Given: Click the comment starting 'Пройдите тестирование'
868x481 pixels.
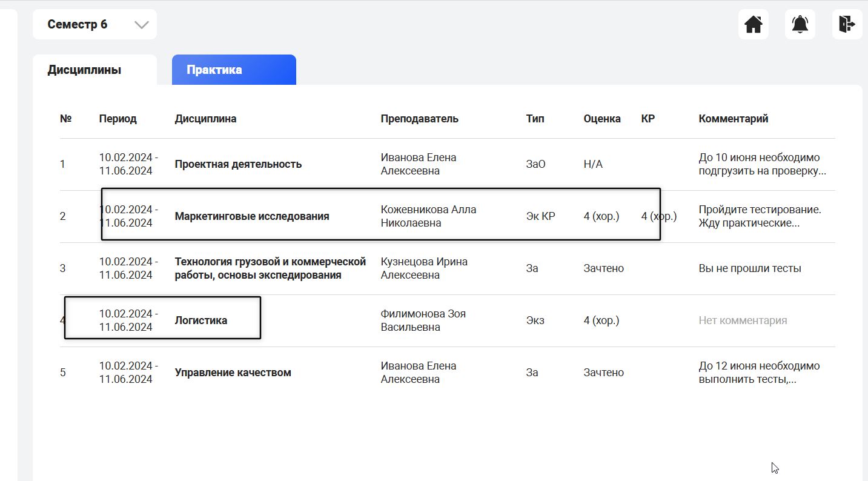Looking at the screenshot, I should [x=760, y=216].
